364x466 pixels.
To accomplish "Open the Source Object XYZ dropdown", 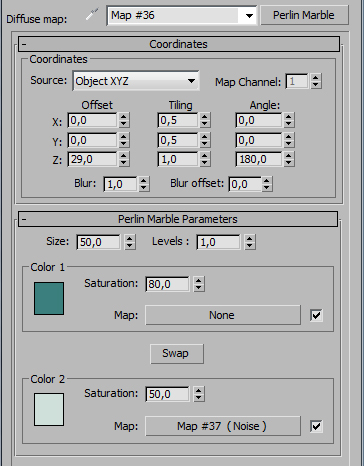I will pos(136,81).
